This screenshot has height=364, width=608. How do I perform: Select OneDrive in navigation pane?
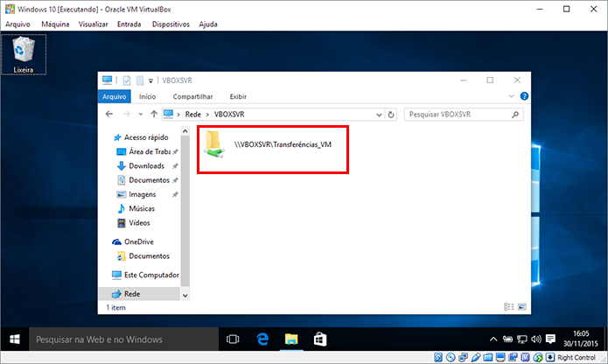tap(133, 241)
